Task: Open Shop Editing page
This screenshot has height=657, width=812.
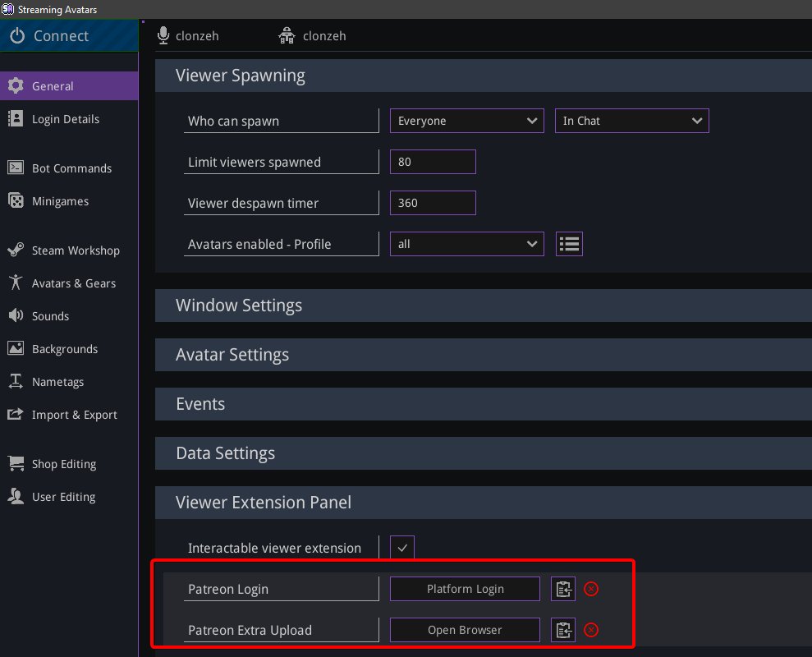Action: (x=69, y=464)
